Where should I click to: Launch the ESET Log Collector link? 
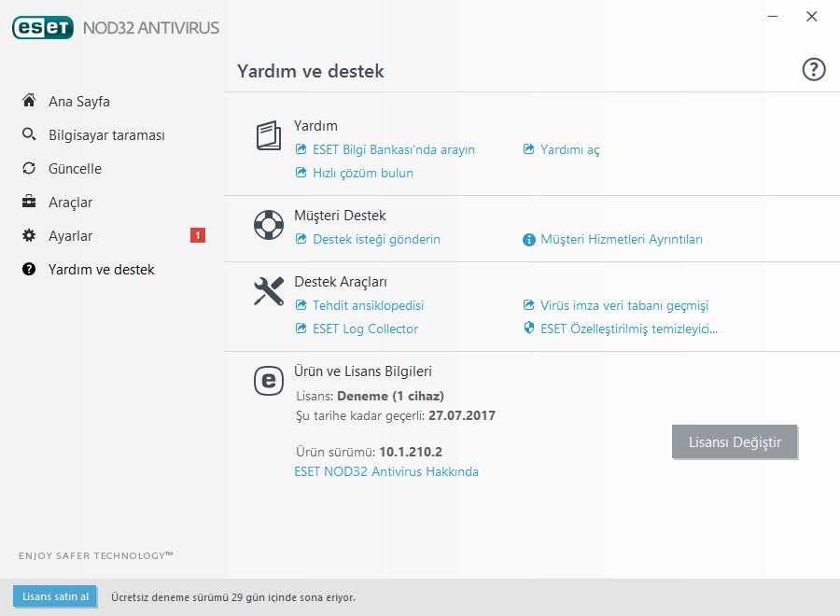point(365,329)
